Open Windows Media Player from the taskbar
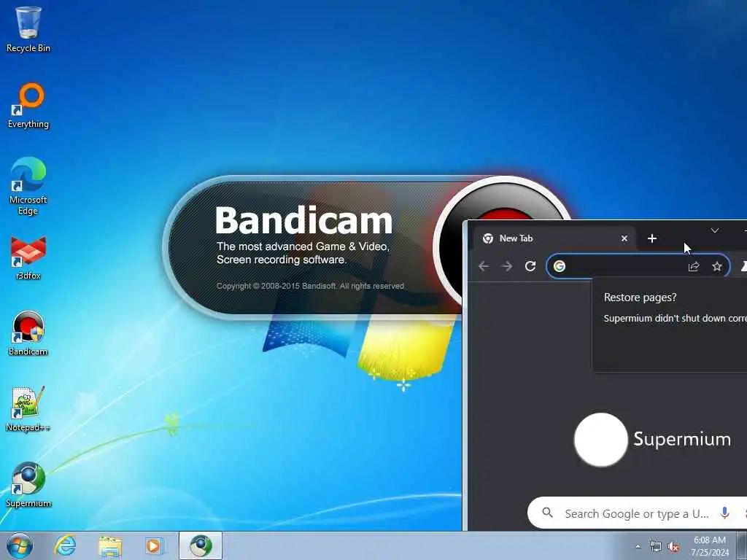747x560 pixels. tap(154, 545)
